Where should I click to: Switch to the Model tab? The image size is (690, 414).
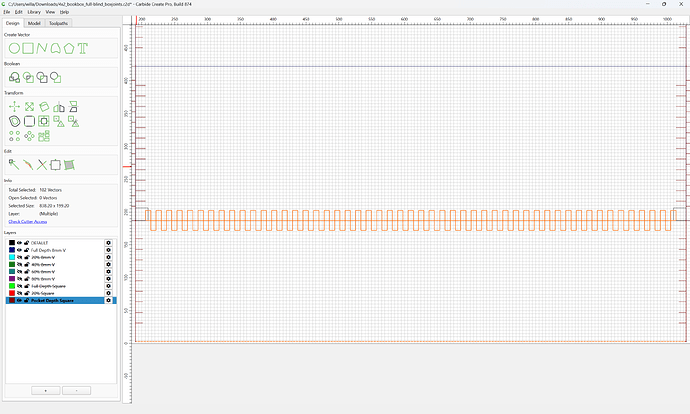coord(34,23)
